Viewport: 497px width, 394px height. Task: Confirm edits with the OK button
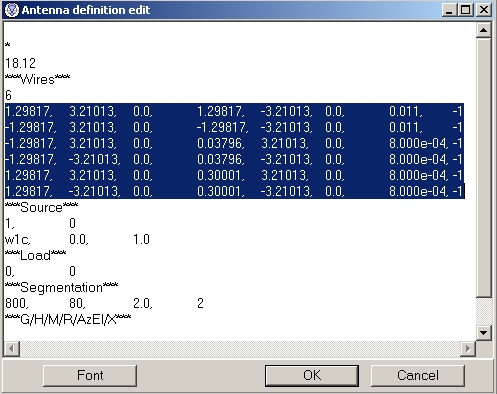(312, 376)
